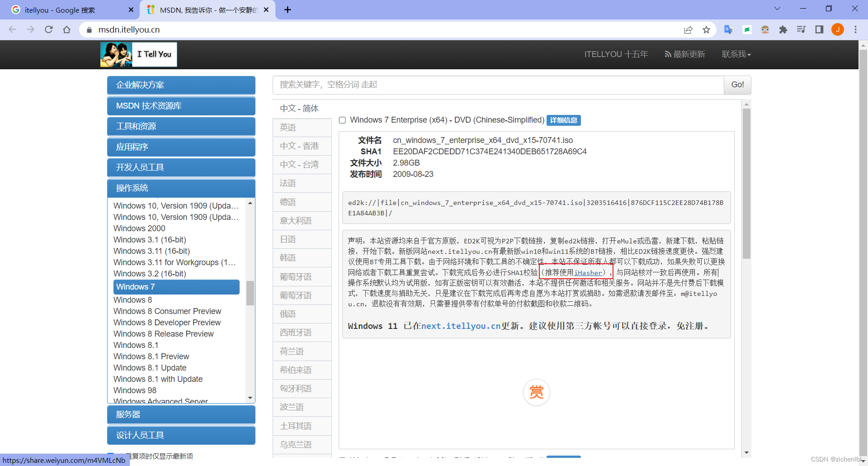The image size is (868, 466).
Task: Go back with browser back arrow
Action: point(13,29)
